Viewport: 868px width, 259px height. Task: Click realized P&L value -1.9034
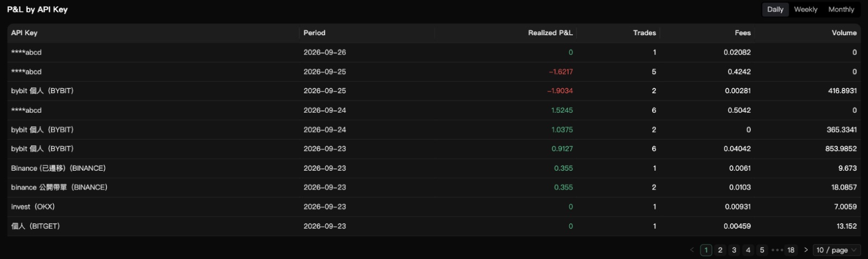click(x=560, y=91)
